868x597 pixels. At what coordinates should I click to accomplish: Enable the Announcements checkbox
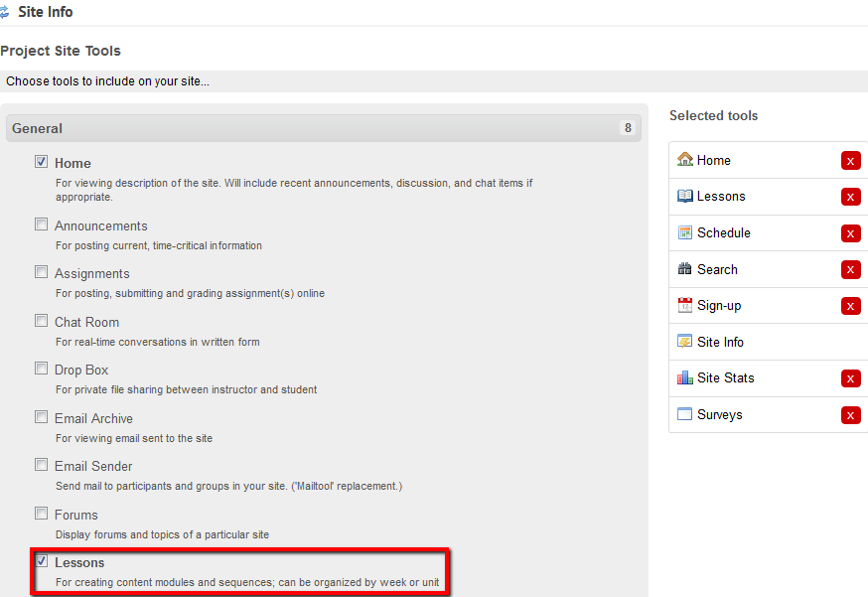tap(42, 224)
